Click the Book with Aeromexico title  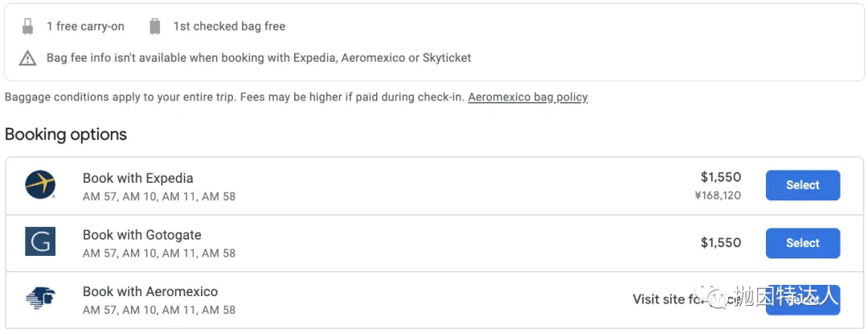[150, 291]
